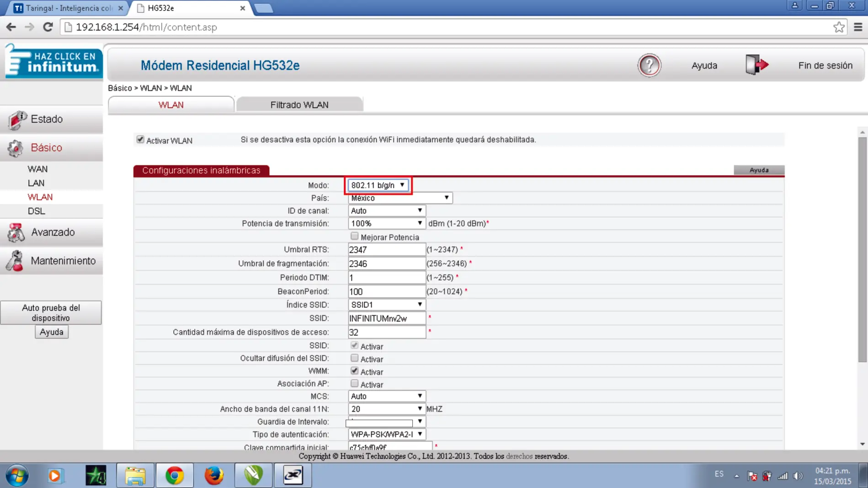Open the Chrome menu icon
868x488 pixels.
tap(858, 27)
